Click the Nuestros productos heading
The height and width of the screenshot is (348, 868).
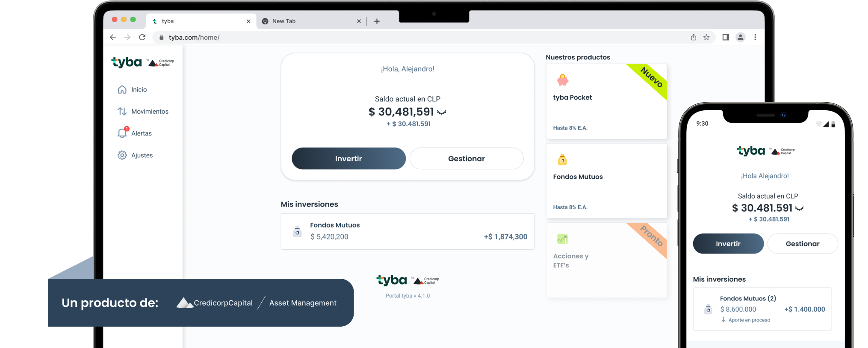578,57
